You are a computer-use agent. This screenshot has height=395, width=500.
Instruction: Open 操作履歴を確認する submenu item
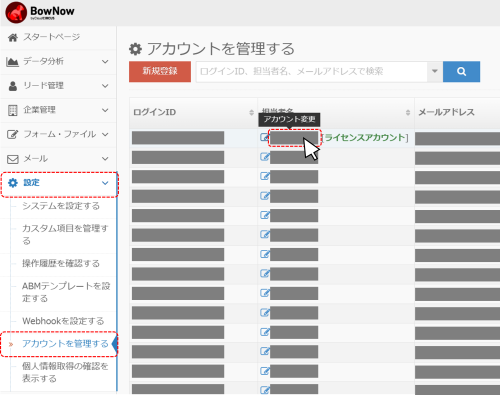click(x=61, y=263)
